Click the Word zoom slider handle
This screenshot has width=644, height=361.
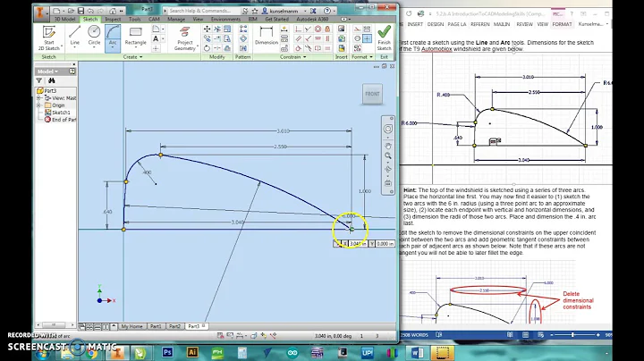(x=572, y=335)
